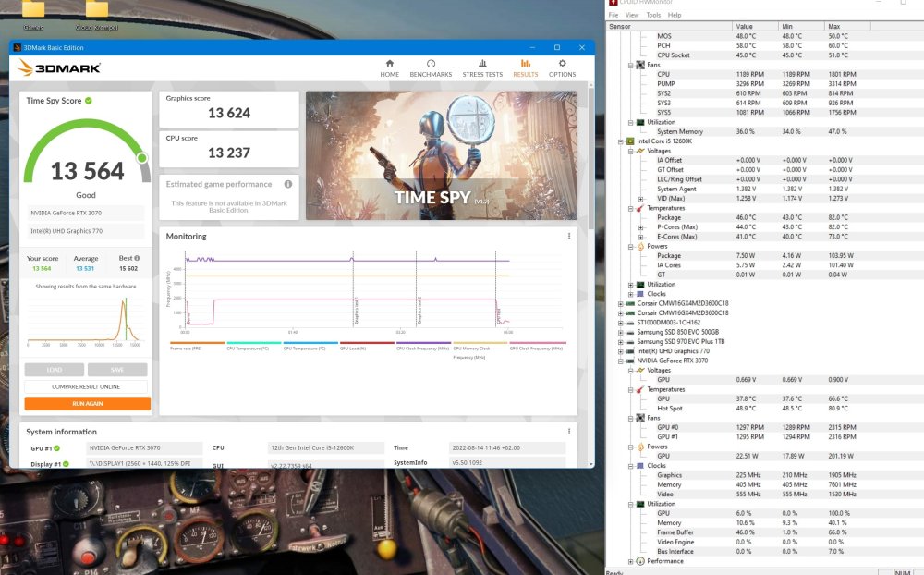Expand the P-Cores (Max) temperature entry
Viewport: 924px width, 575px height.
(x=640, y=227)
